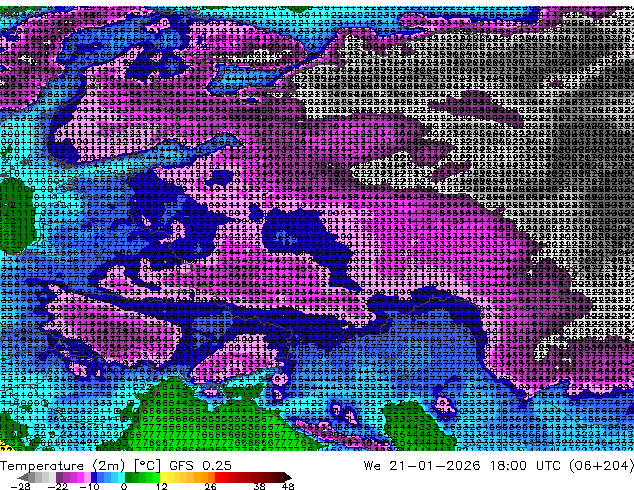Click the gray left arrow end of the color scale

click(23, 477)
